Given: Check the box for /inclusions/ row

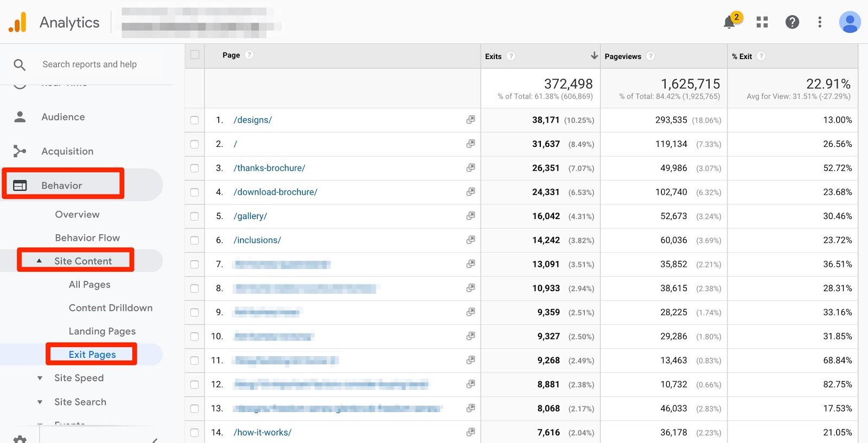Looking at the screenshot, I should pos(195,240).
